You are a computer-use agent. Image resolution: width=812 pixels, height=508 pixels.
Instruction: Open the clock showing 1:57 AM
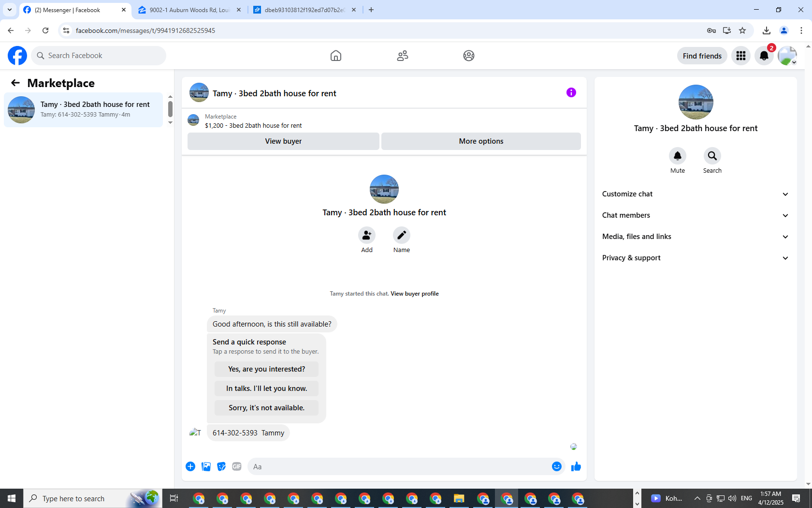[771, 498]
